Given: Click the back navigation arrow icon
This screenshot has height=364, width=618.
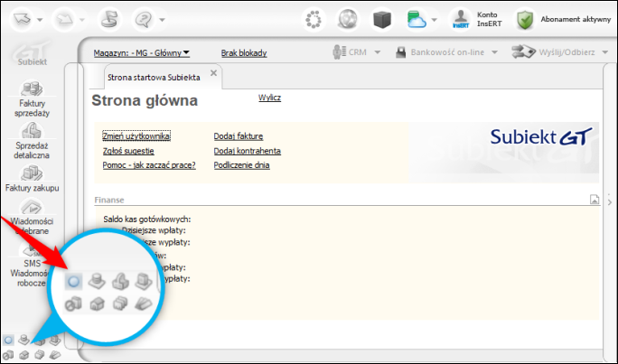Looking at the screenshot, I should pyautogui.click(x=22, y=19).
